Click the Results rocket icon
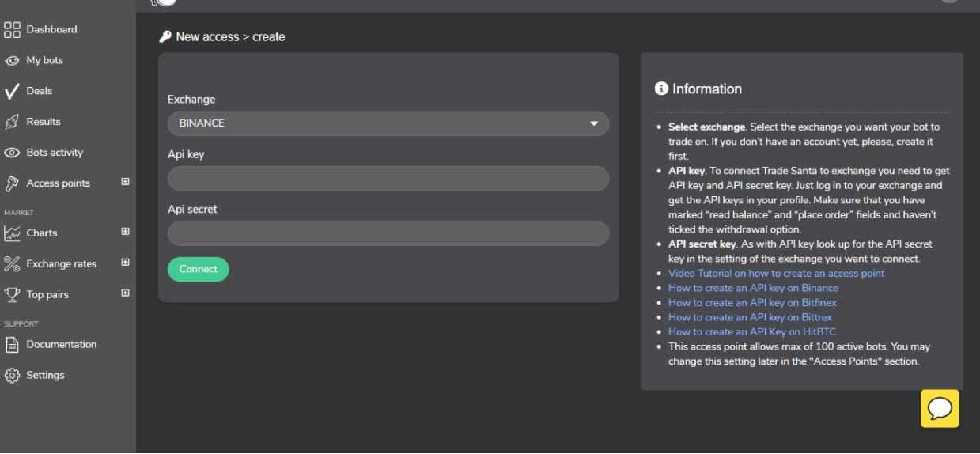This screenshot has width=980, height=454. (x=12, y=122)
